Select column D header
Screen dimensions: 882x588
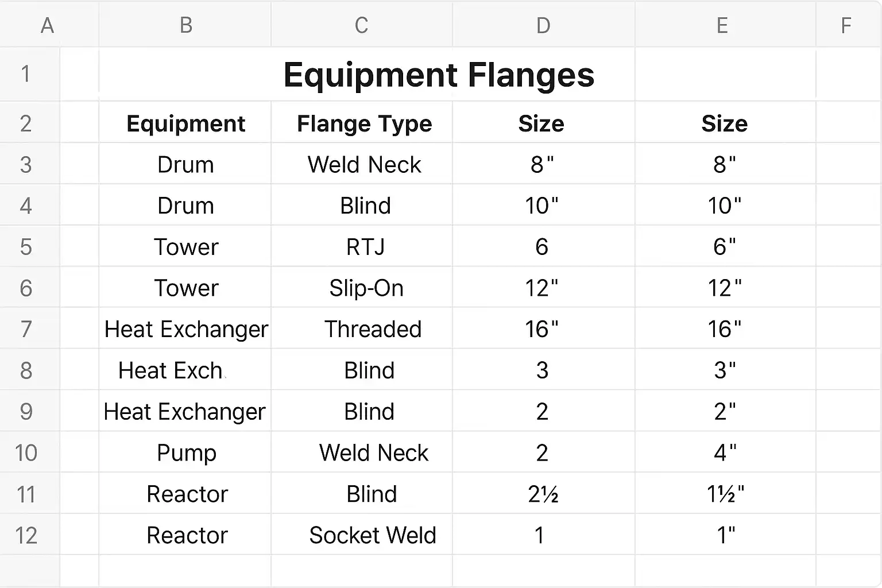[x=544, y=25]
